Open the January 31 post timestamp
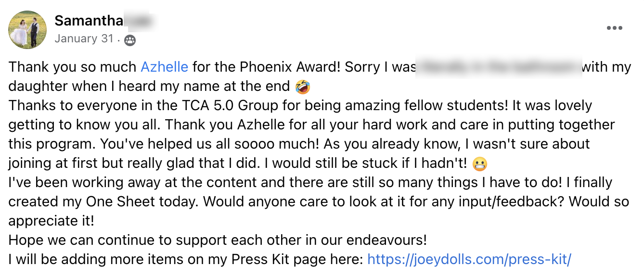644x278 pixels. [x=84, y=39]
